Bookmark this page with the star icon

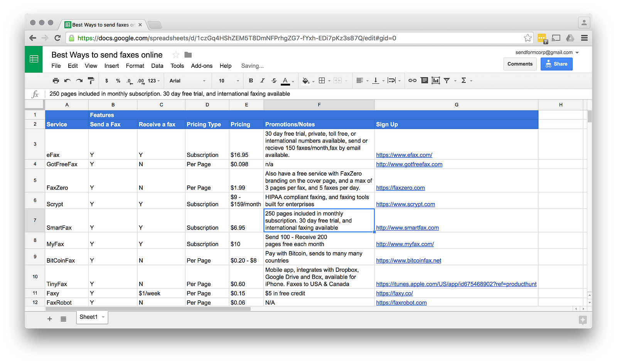(x=528, y=38)
